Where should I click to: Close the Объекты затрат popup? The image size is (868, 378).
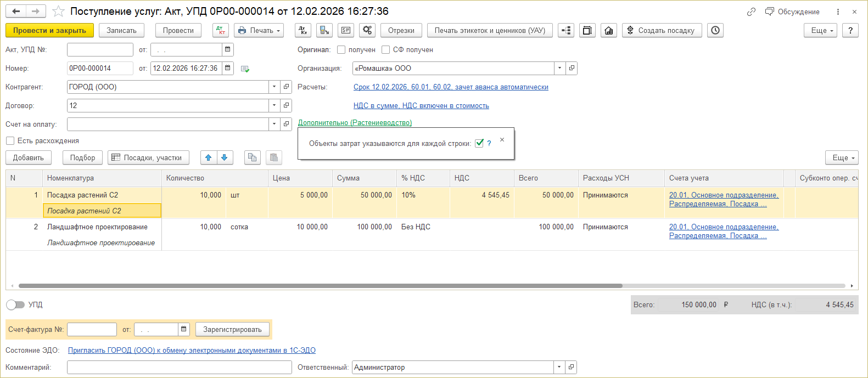[x=502, y=140]
